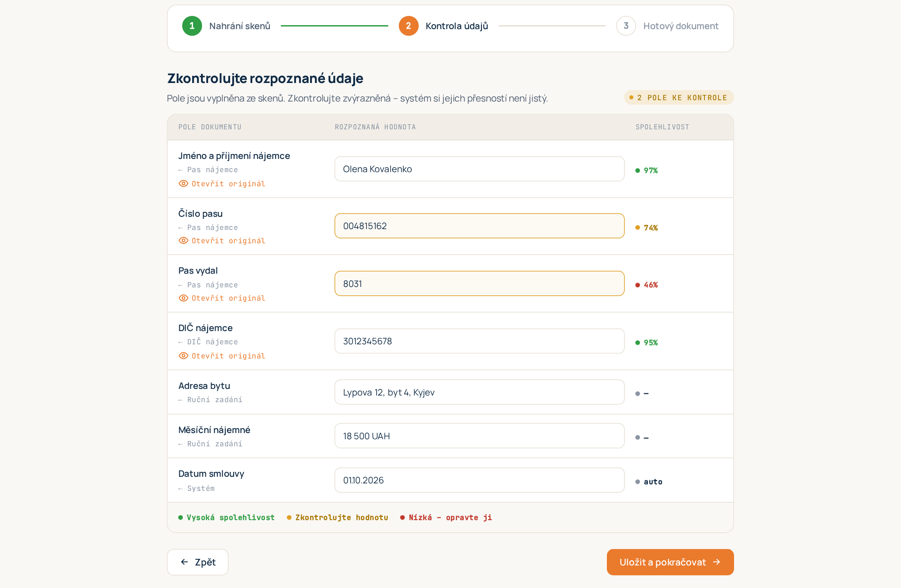
Task: Open the original scan for Číslo pasu
Action: (x=222, y=241)
